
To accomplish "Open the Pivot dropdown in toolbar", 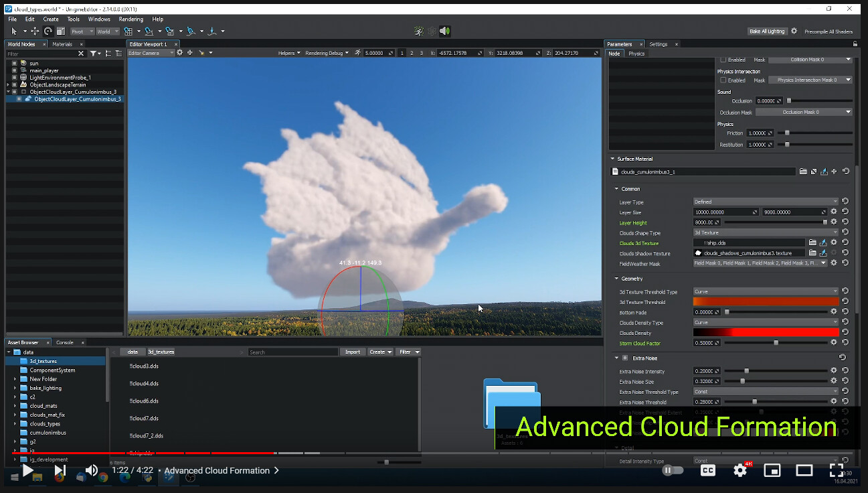I will click(x=82, y=31).
